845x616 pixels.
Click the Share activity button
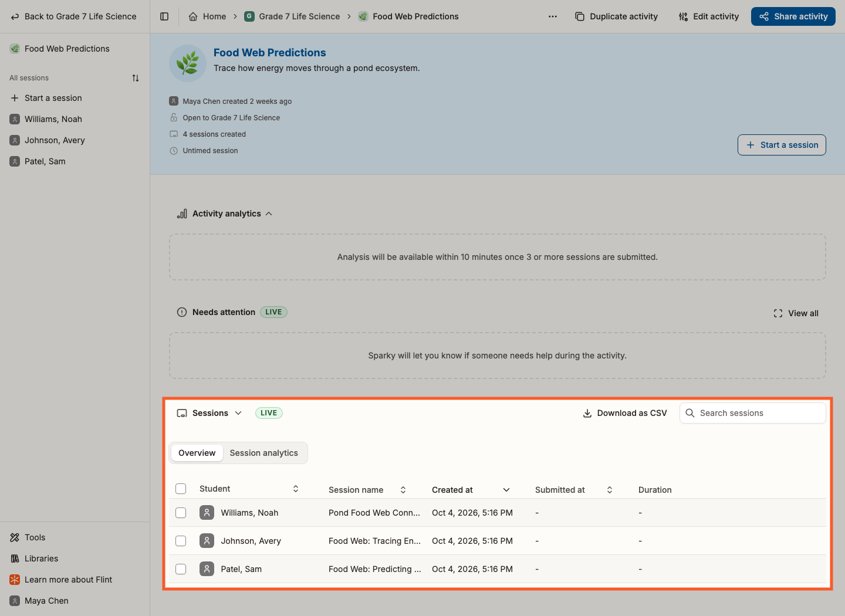[x=793, y=16]
